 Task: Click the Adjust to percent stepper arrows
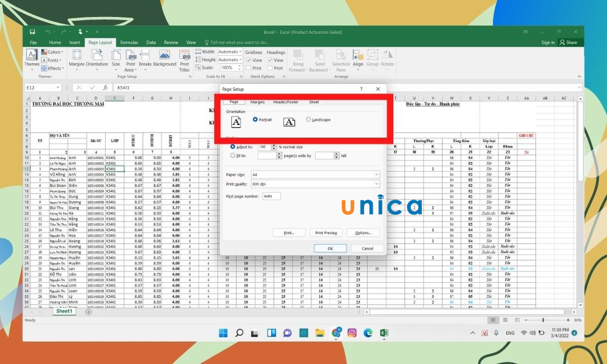point(274,147)
